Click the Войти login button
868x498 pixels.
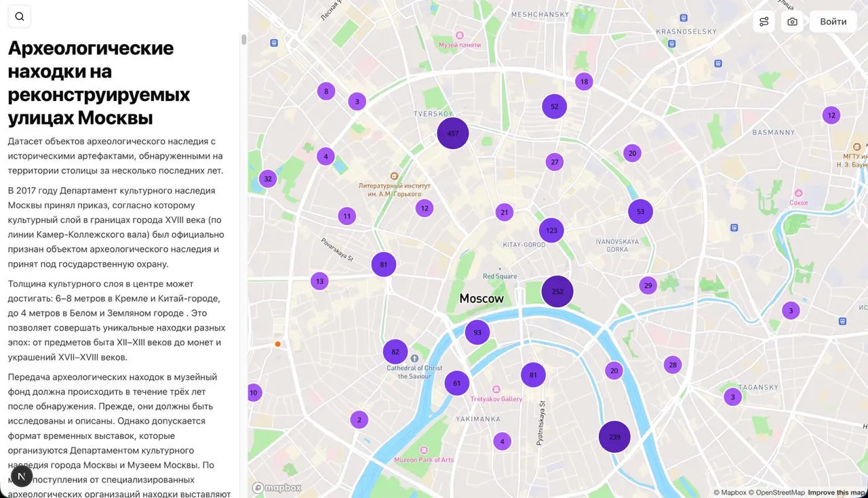833,22
